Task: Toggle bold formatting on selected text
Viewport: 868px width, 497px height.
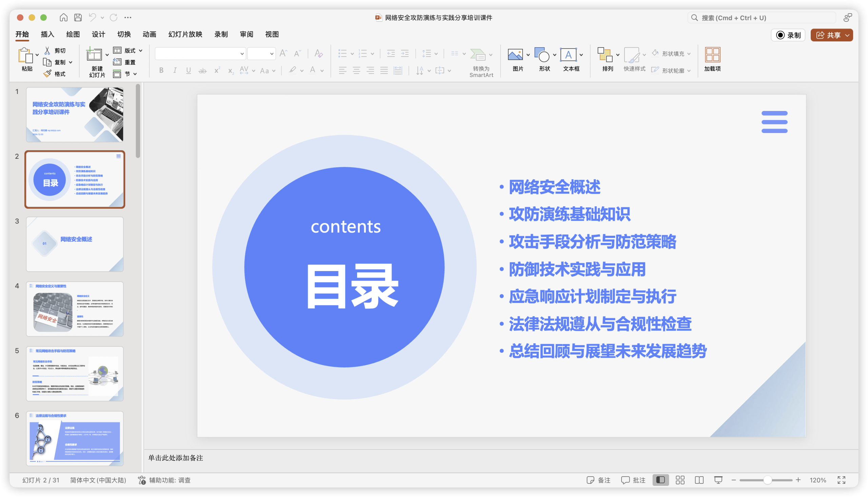Action: click(161, 70)
